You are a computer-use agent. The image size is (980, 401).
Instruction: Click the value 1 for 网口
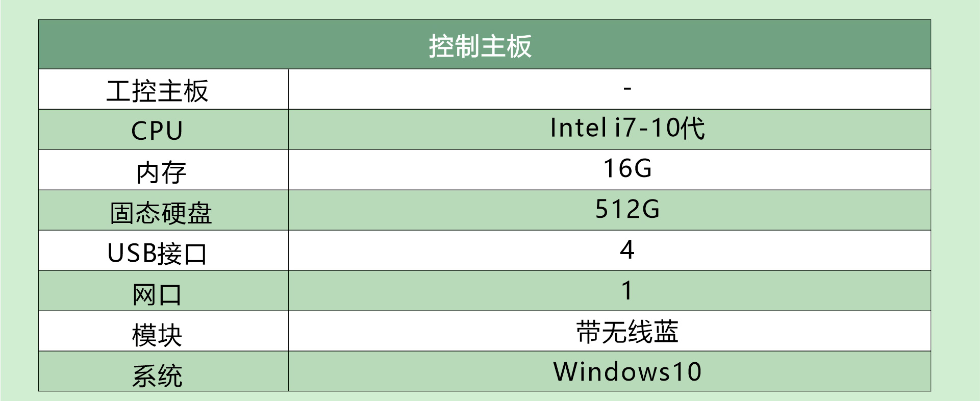tap(627, 291)
